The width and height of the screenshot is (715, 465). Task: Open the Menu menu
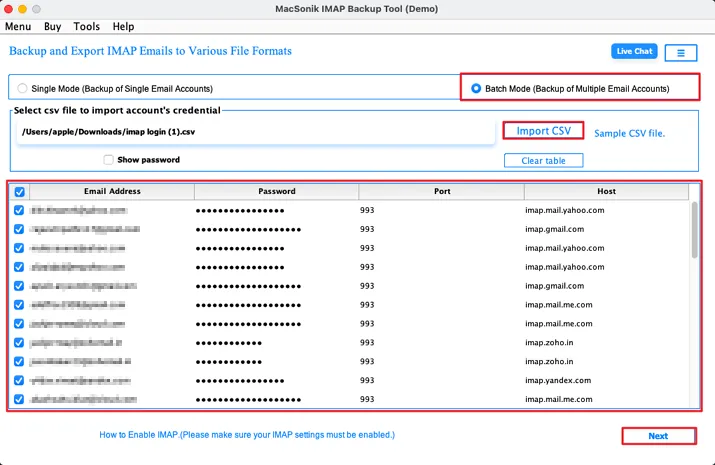(18, 26)
